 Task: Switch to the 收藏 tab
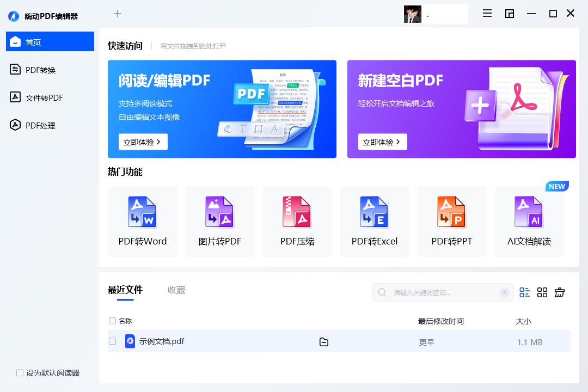[175, 290]
